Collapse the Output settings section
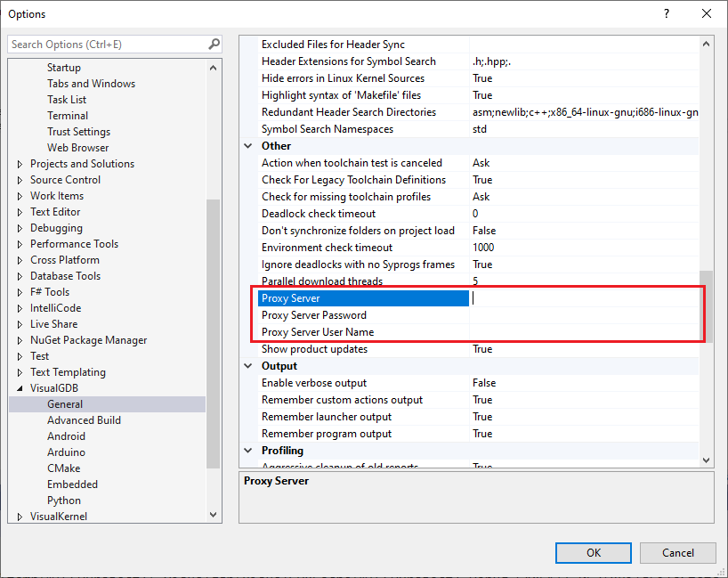This screenshot has width=728, height=578. coord(247,365)
